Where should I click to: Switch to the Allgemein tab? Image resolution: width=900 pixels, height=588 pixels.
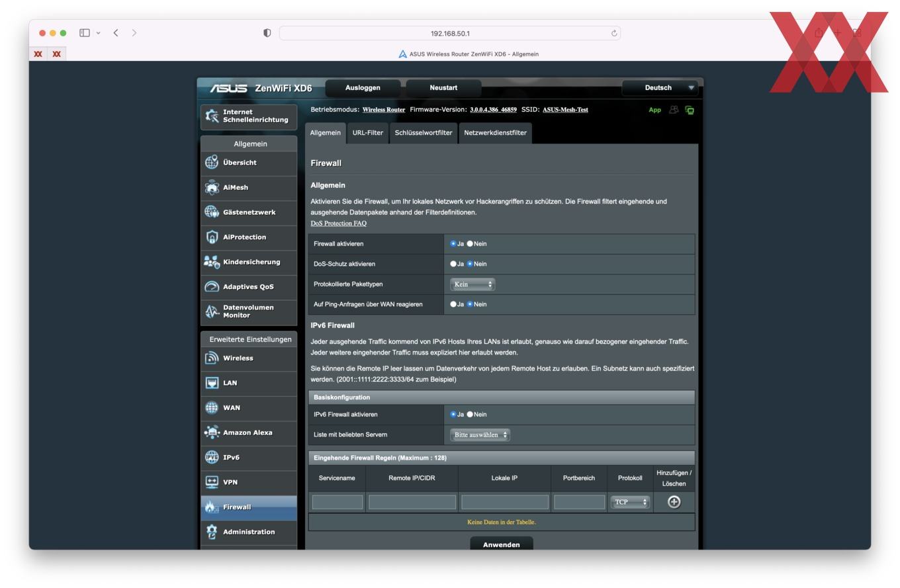point(326,133)
